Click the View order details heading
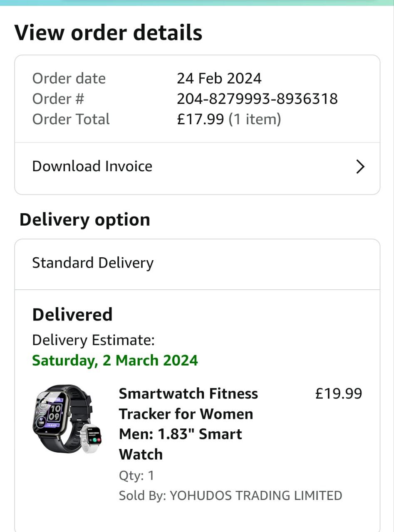This screenshot has width=394, height=532. 108,33
